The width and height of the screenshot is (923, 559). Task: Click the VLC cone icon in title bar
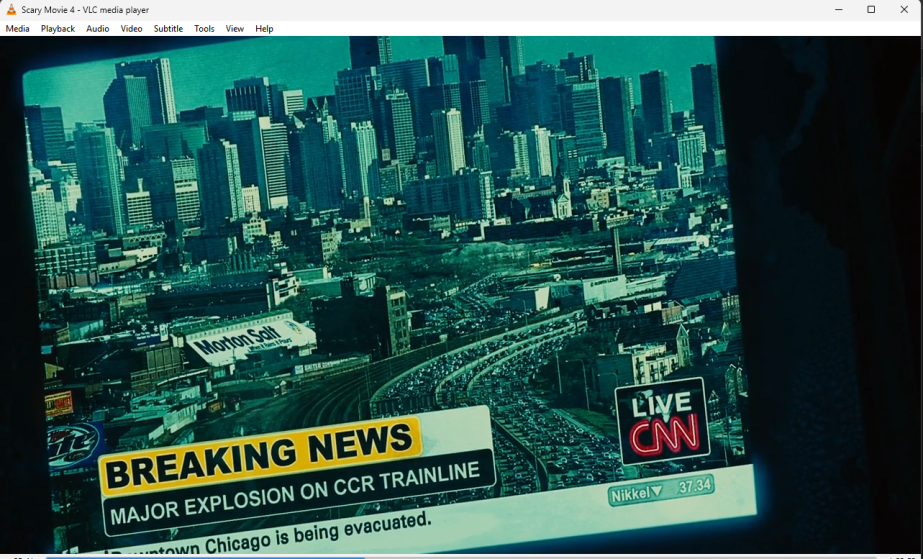[x=11, y=9]
